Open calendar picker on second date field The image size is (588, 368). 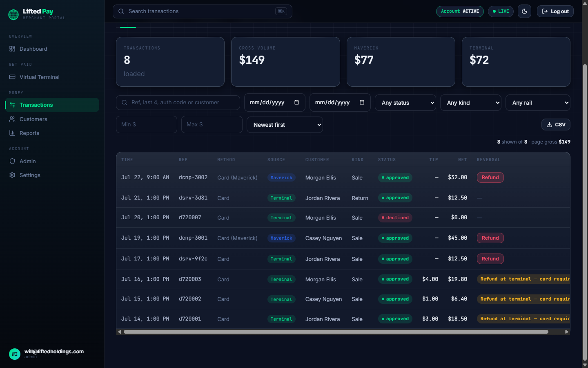[362, 102]
